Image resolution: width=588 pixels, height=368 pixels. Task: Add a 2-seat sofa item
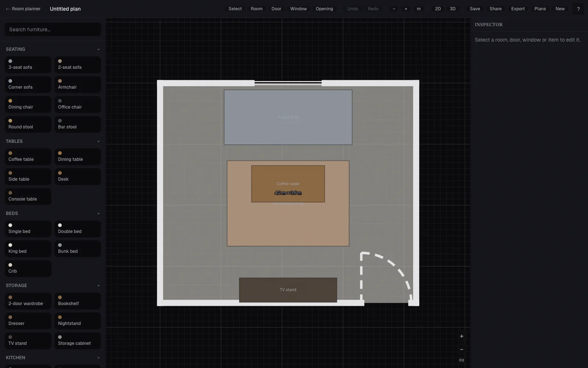click(78, 65)
